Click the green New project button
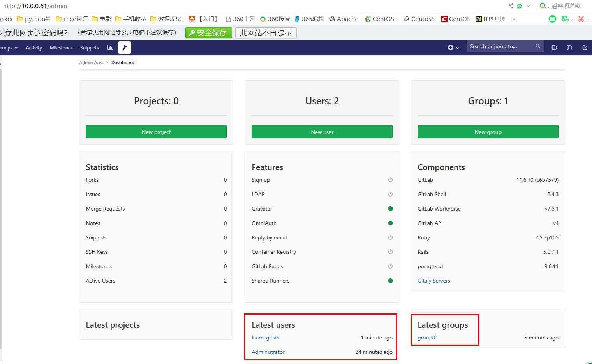Viewport: 592px width, 364px height. coord(156,132)
